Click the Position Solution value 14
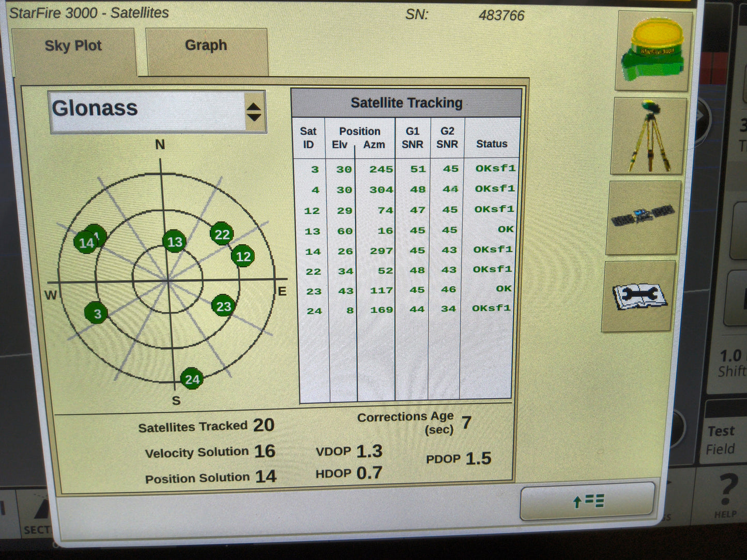Screen dimensions: 747x560 point(266,476)
